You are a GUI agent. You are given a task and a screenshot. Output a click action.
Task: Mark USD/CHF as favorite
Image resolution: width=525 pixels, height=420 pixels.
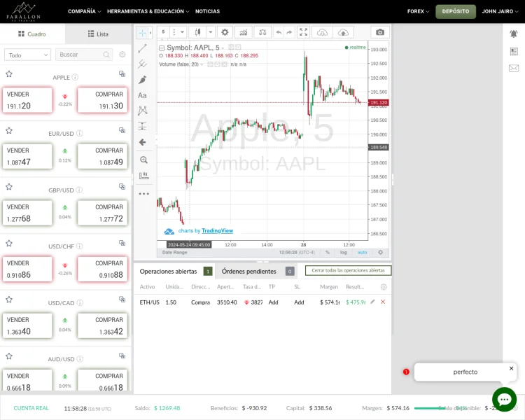click(9, 243)
